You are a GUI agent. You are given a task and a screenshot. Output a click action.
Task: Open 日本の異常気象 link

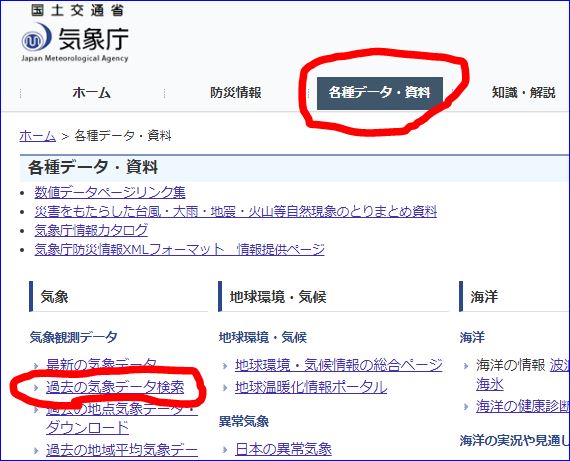pyautogui.click(x=283, y=449)
